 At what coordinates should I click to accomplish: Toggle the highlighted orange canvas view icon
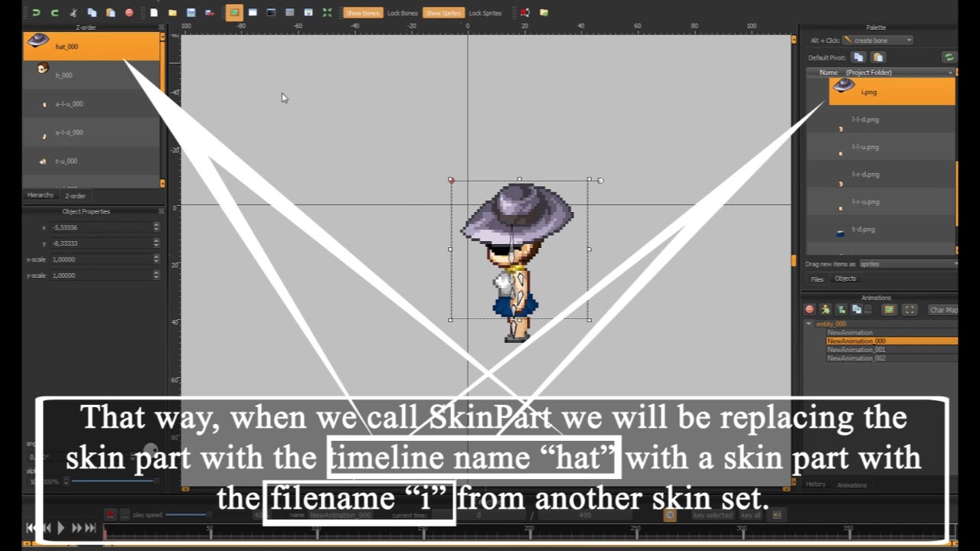pos(234,12)
